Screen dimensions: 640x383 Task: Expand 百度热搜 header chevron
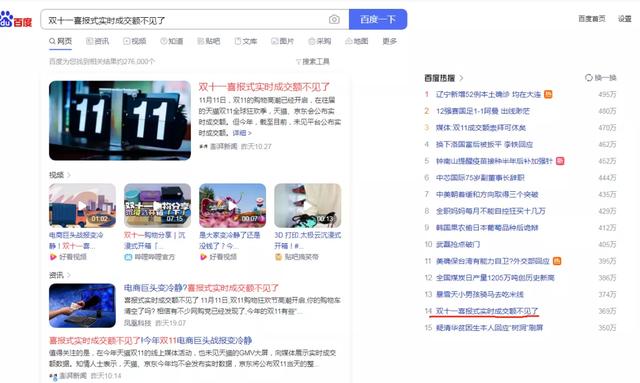coord(461,78)
